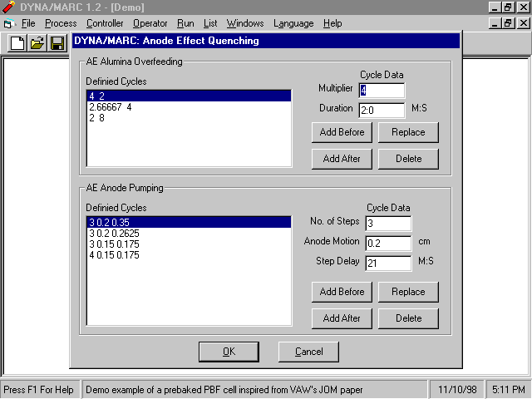Open the Windows menu

pos(245,23)
